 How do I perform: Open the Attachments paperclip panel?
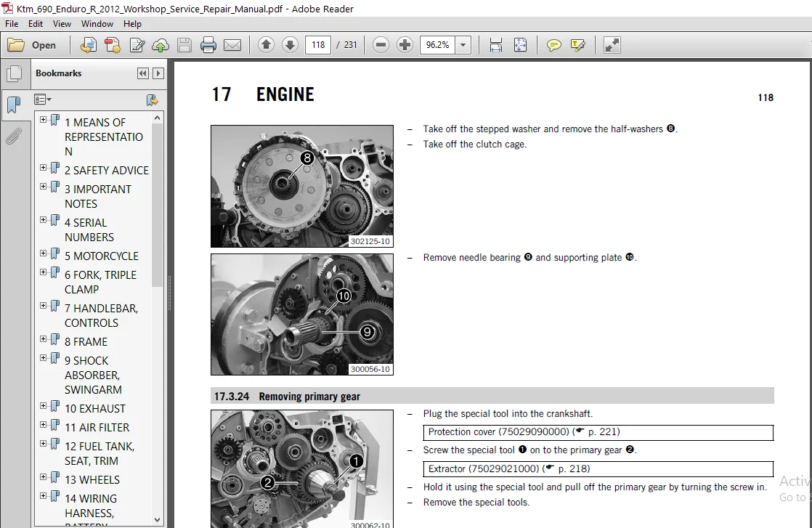(14, 136)
